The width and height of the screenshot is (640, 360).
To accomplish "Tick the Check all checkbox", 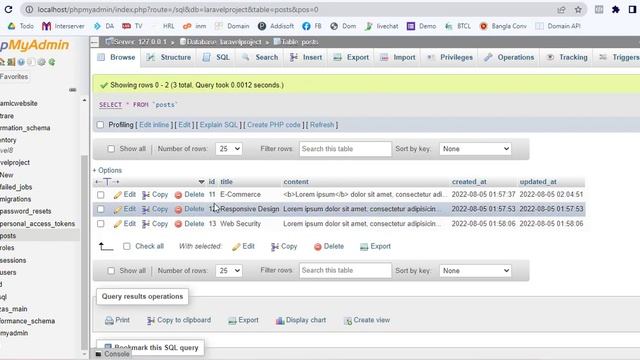I will tap(127, 247).
